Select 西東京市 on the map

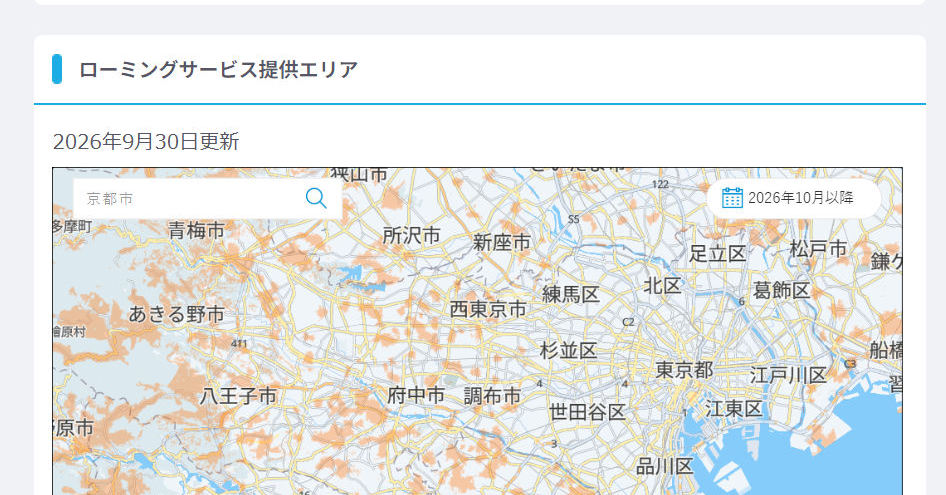(x=488, y=309)
